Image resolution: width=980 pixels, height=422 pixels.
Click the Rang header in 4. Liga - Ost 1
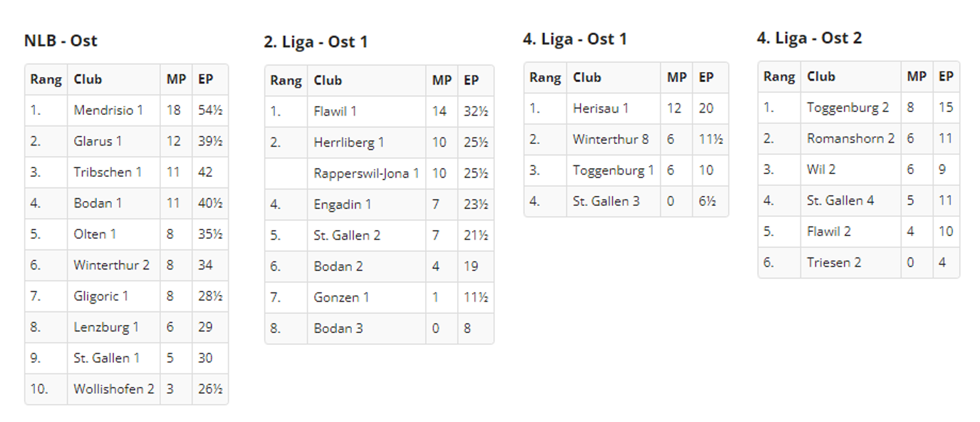tap(545, 78)
